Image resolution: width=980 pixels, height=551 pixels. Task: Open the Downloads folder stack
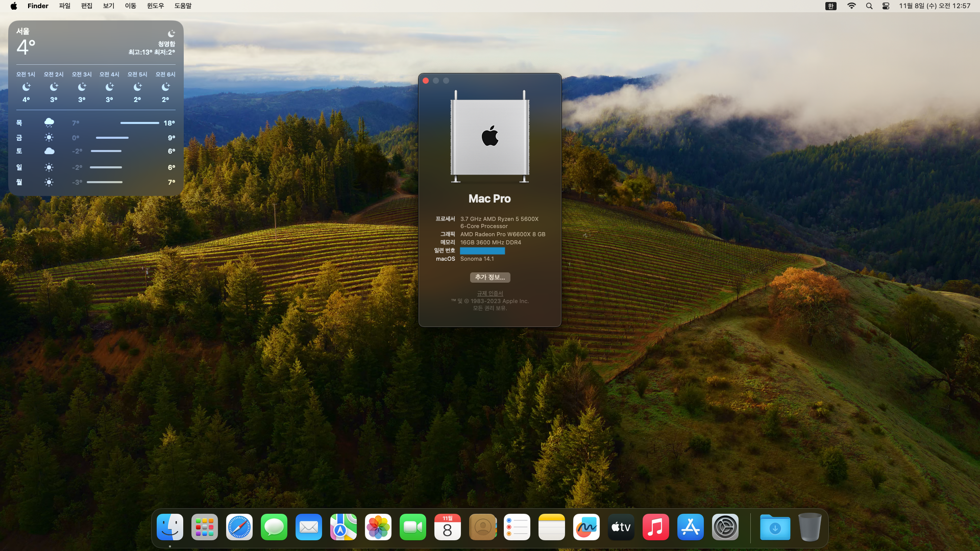click(775, 527)
